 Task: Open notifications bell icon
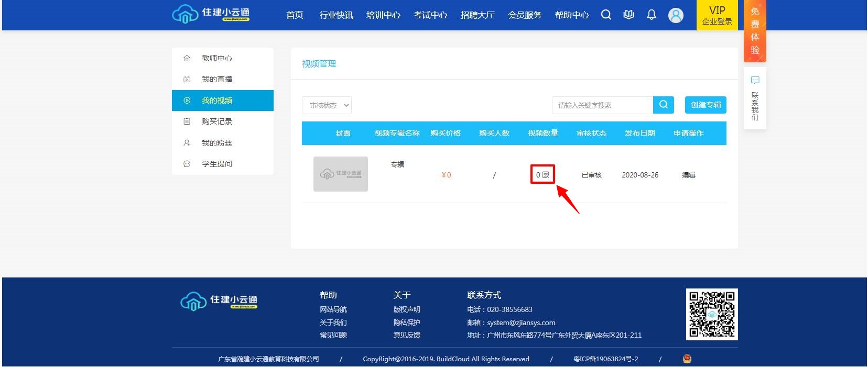651,15
